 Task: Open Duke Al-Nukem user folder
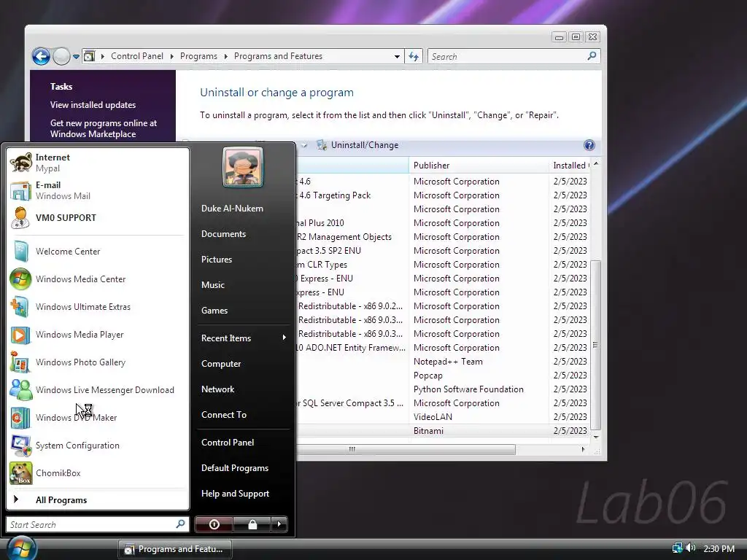pyautogui.click(x=232, y=209)
